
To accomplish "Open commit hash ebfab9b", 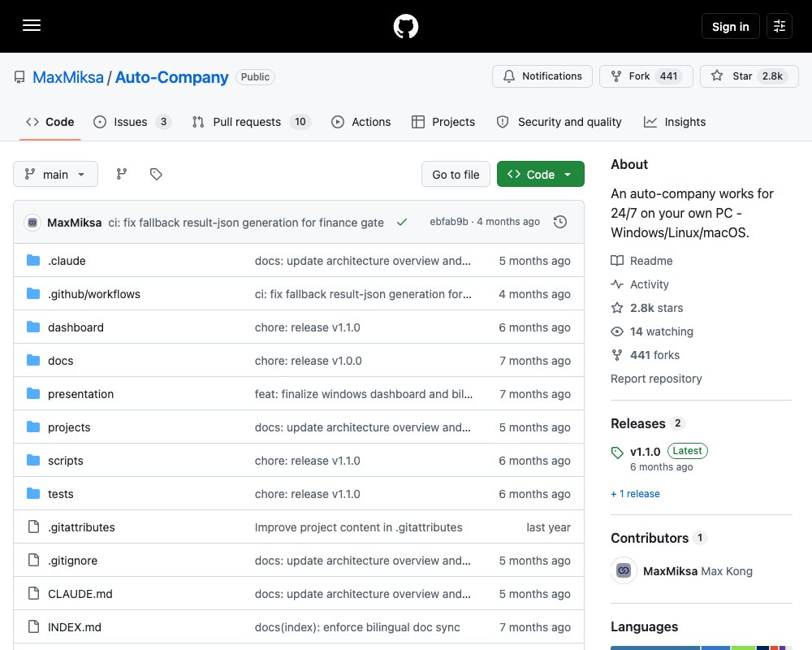I will [448, 222].
